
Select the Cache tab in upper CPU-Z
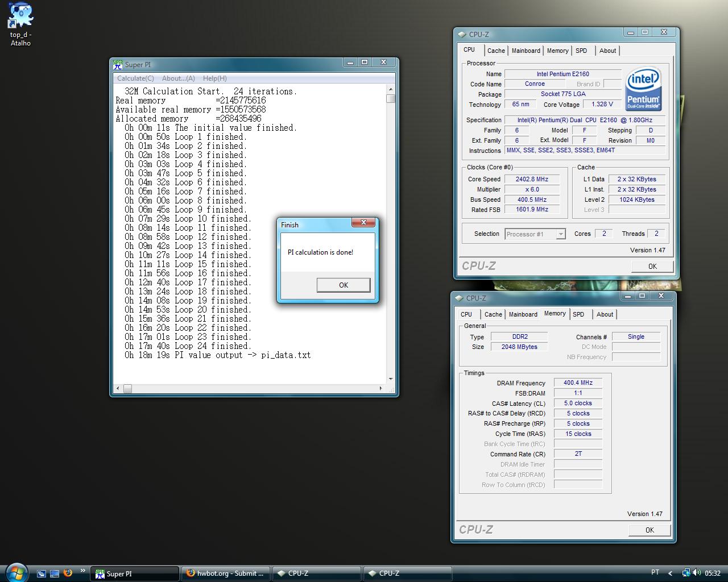(496, 51)
